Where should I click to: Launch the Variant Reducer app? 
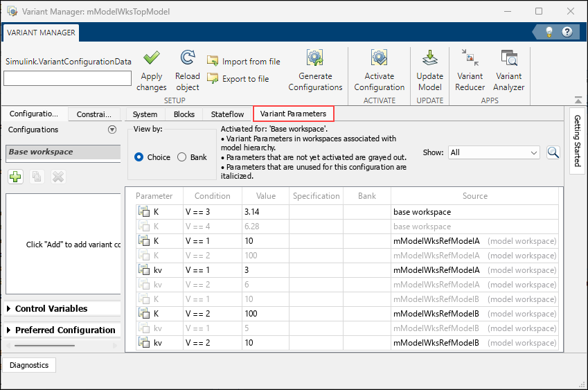pyautogui.click(x=470, y=59)
